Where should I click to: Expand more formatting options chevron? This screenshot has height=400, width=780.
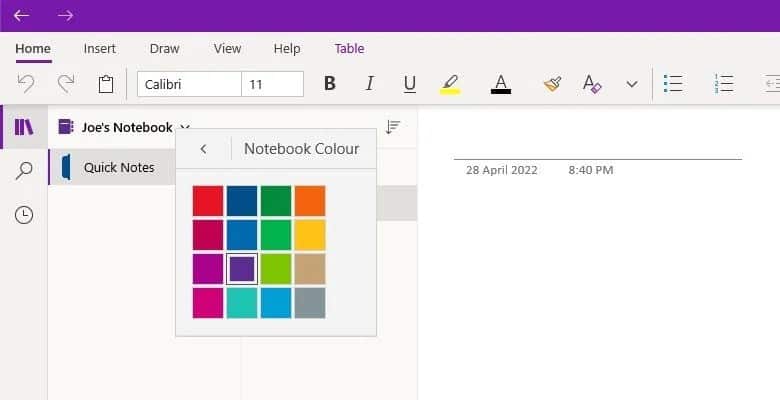(632, 84)
